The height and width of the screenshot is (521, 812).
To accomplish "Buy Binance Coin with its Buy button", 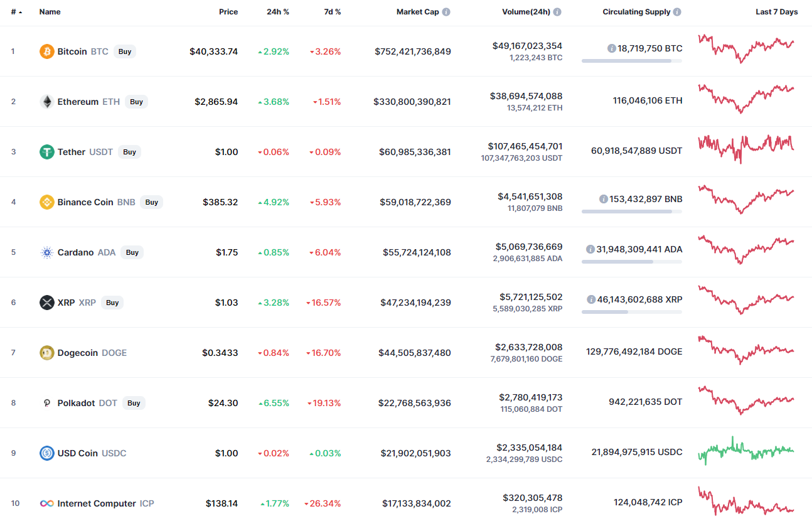I will [151, 202].
